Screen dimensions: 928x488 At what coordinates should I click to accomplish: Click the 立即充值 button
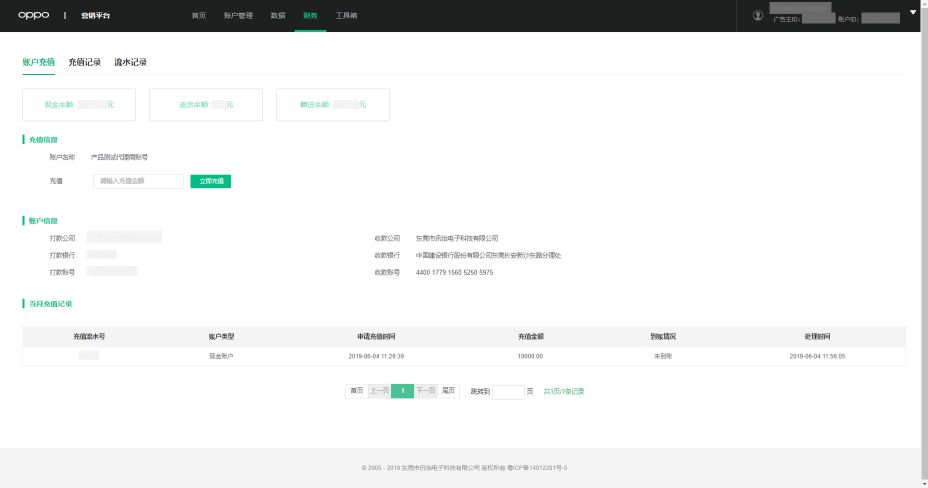(x=211, y=181)
